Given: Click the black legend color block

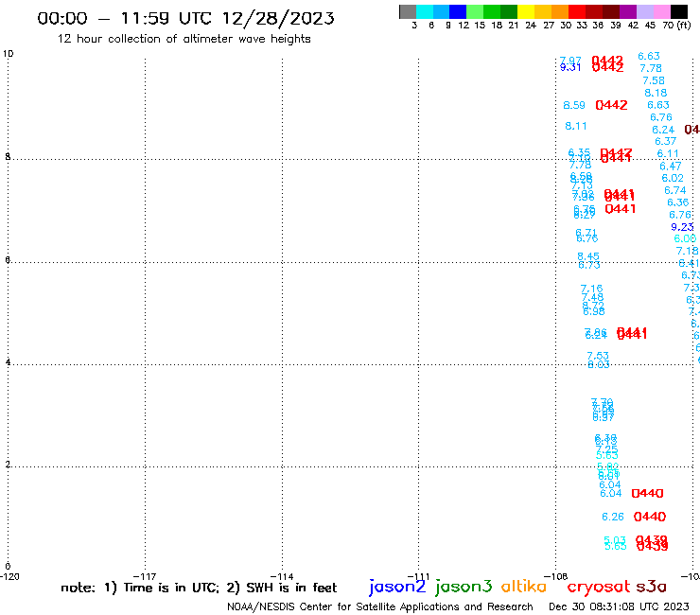Looking at the screenshot, I should [679, 11].
